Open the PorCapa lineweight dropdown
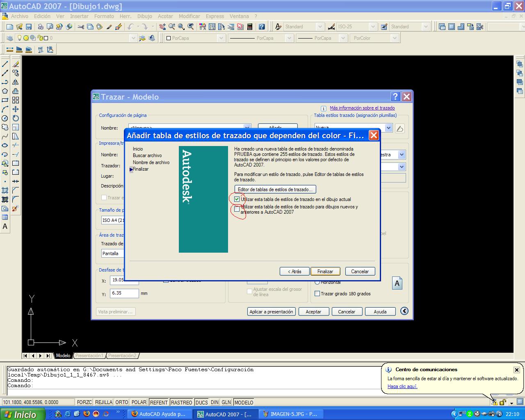The width and height of the screenshot is (525, 420). tap(342, 38)
